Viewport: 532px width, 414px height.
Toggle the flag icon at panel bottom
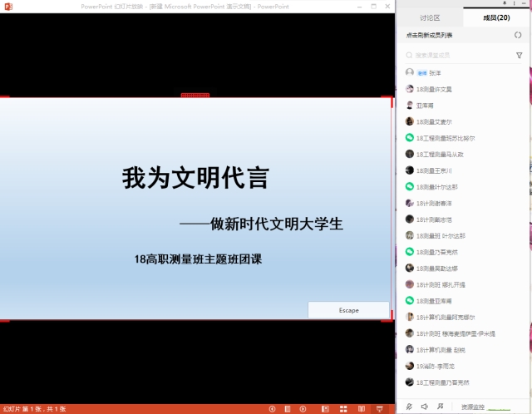[440, 407]
